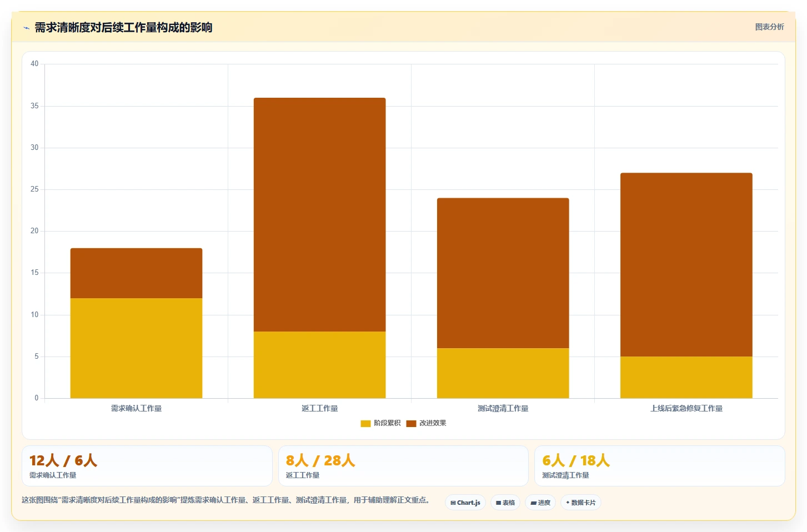This screenshot has height=532, width=807.
Task: Click the y-axis value 5
Action: coord(37,357)
